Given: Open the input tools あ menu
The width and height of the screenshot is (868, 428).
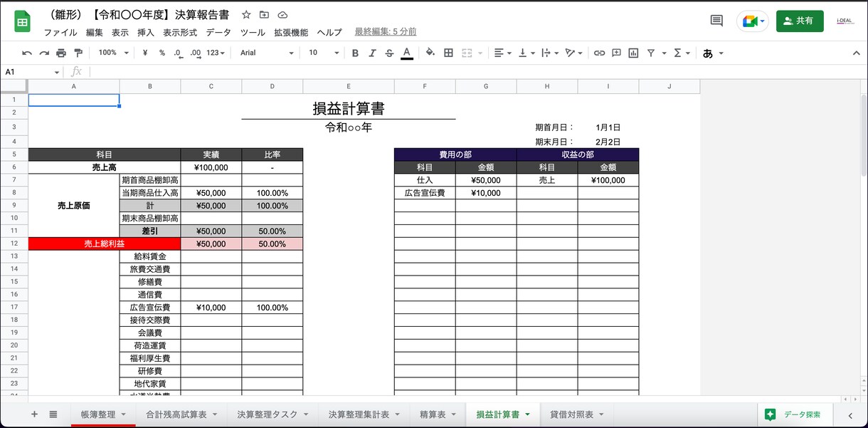Looking at the screenshot, I should click(713, 53).
